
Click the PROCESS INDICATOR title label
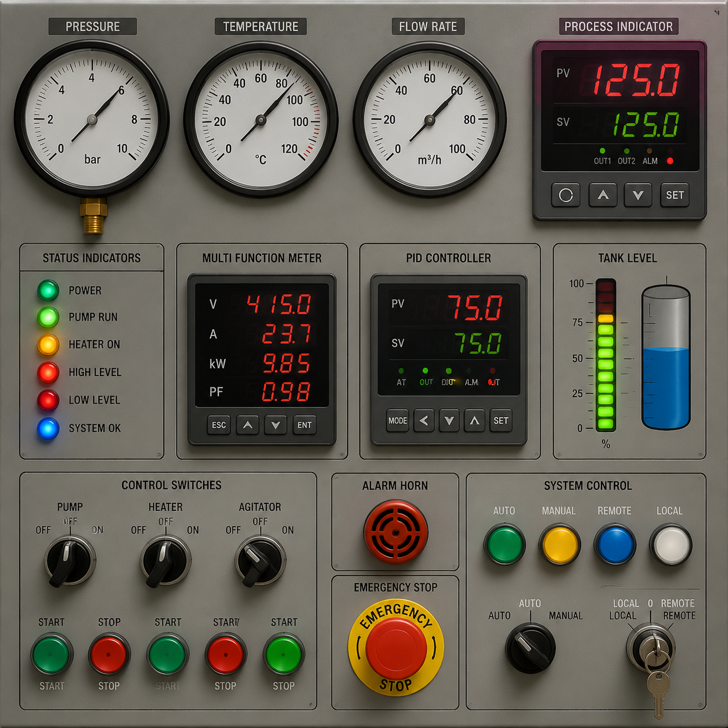pyautogui.click(x=619, y=27)
